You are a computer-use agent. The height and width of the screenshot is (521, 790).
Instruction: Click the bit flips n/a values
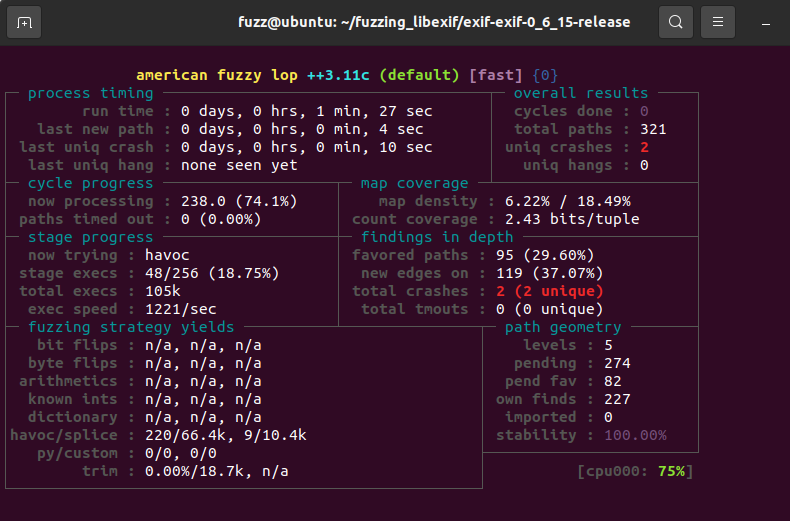pyautogui.click(x=203, y=346)
